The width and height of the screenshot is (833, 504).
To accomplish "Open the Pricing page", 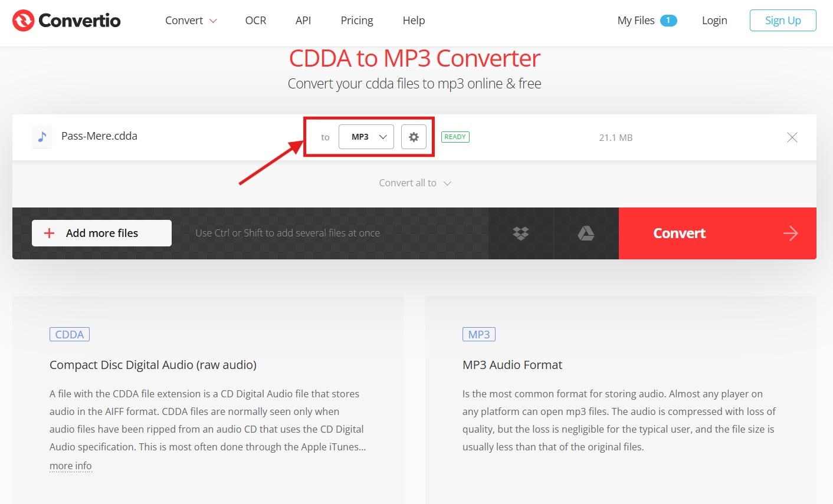I will click(357, 21).
